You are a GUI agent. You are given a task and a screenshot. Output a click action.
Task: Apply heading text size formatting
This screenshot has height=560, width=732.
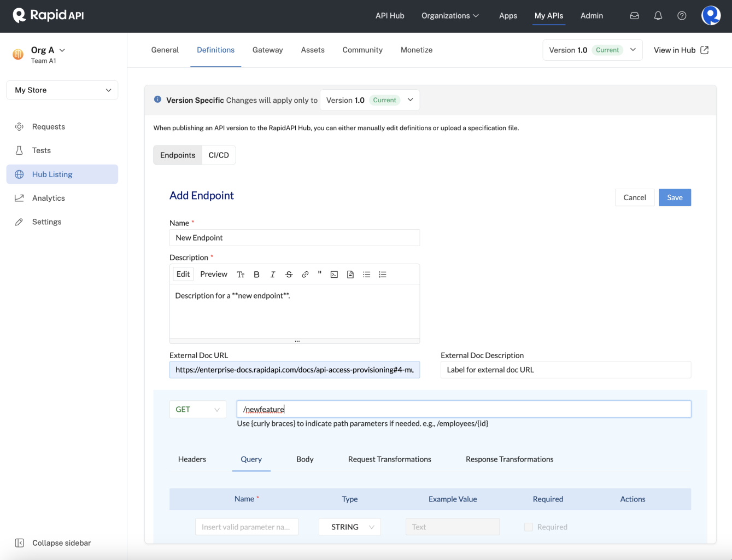241,275
